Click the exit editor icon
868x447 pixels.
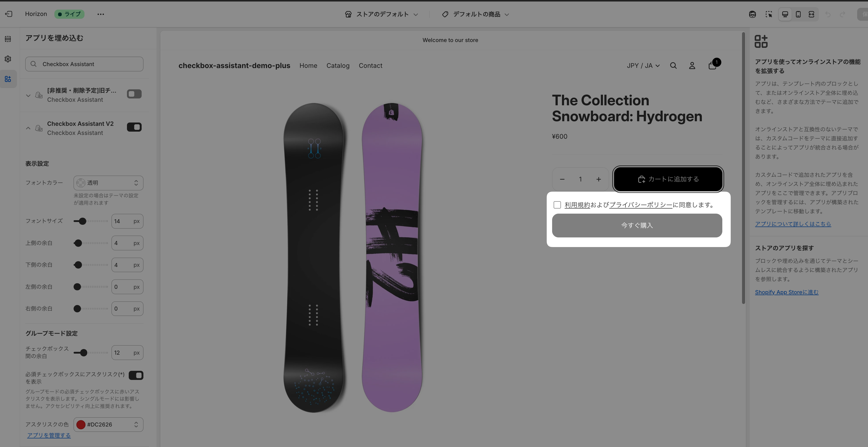(9, 14)
